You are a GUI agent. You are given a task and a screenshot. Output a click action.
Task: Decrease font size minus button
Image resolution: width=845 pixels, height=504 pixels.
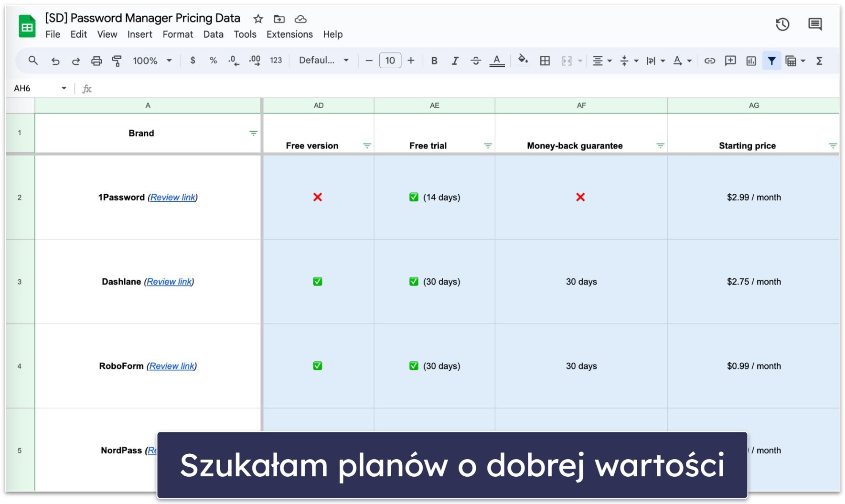pyautogui.click(x=369, y=61)
